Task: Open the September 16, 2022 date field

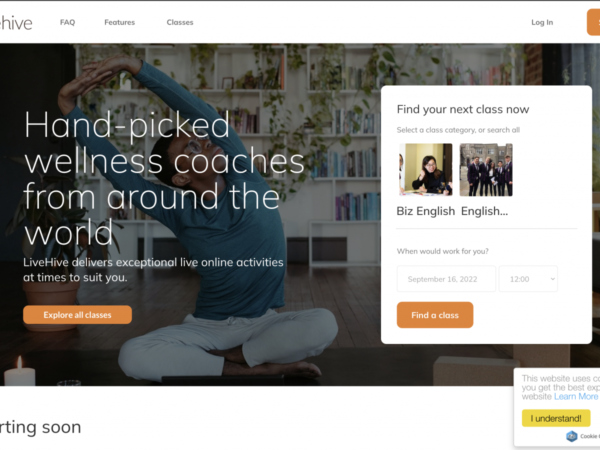Action: pos(446,279)
